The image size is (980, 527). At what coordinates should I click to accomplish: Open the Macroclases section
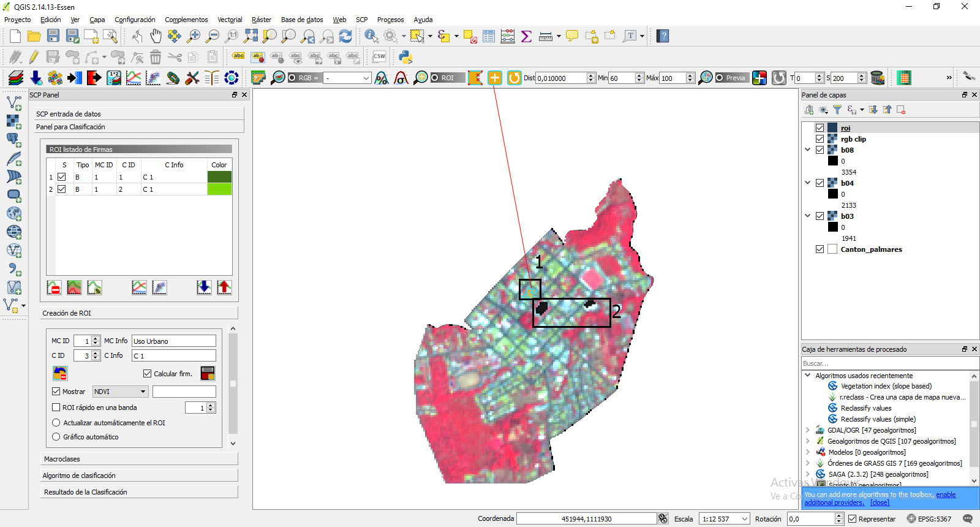click(138, 458)
